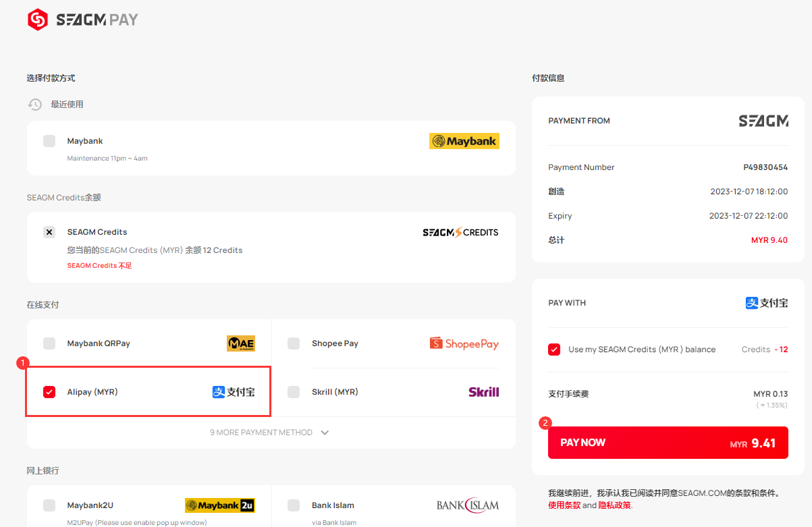Click the MAE logo for Maybank QRPay
Viewport: 812px width, 527px height.
[x=241, y=343]
